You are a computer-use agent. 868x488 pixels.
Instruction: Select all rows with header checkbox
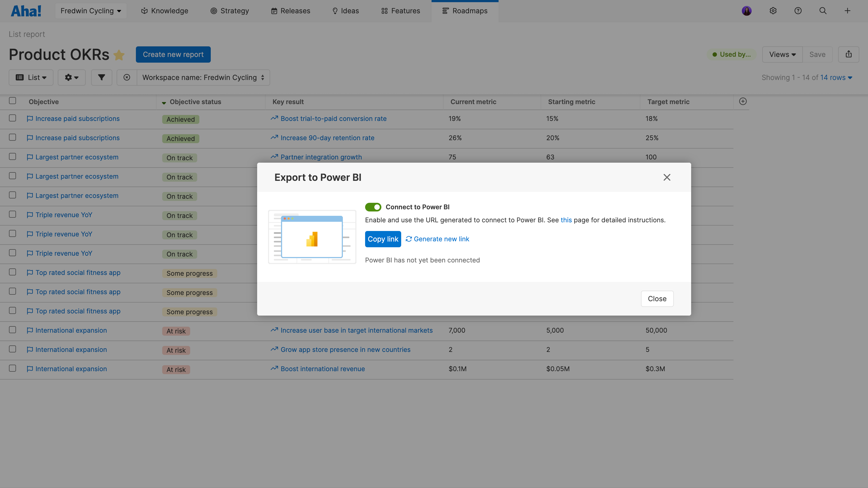coord(12,100)
